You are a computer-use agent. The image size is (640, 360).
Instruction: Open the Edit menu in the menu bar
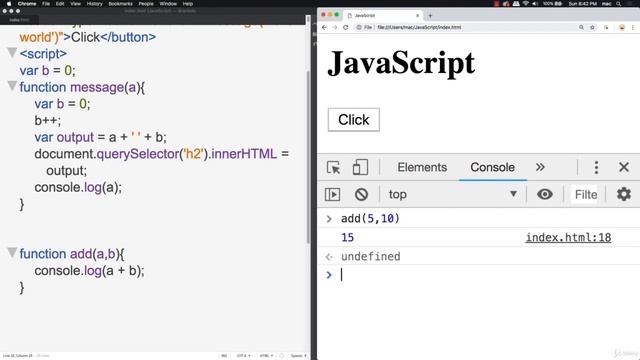(x=60, y=4)
